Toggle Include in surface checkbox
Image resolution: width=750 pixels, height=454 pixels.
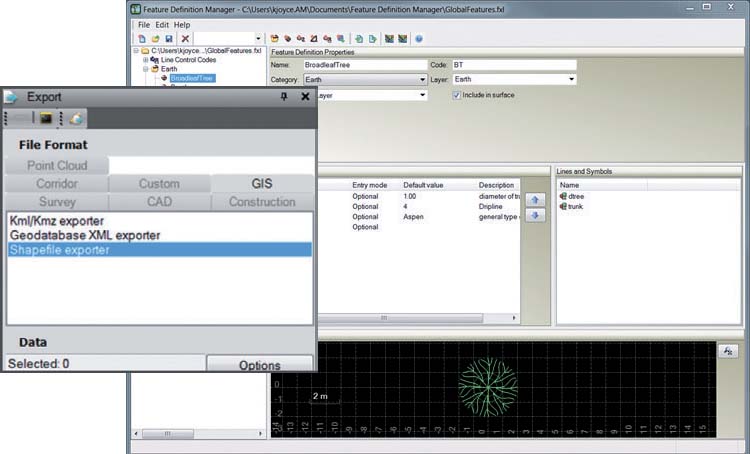coord(456,95)
